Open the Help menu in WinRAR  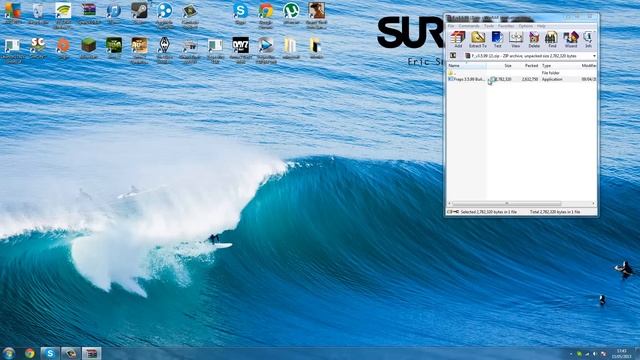[541, 26]
